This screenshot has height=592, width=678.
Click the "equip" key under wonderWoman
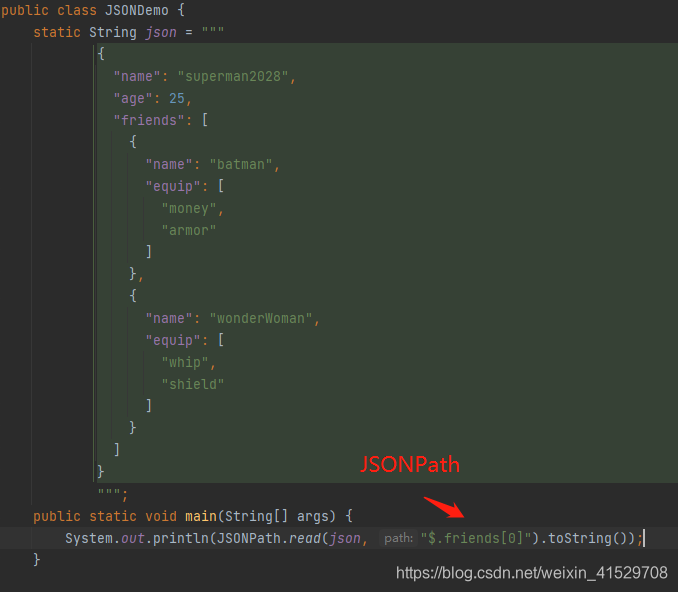coord(173,340)
